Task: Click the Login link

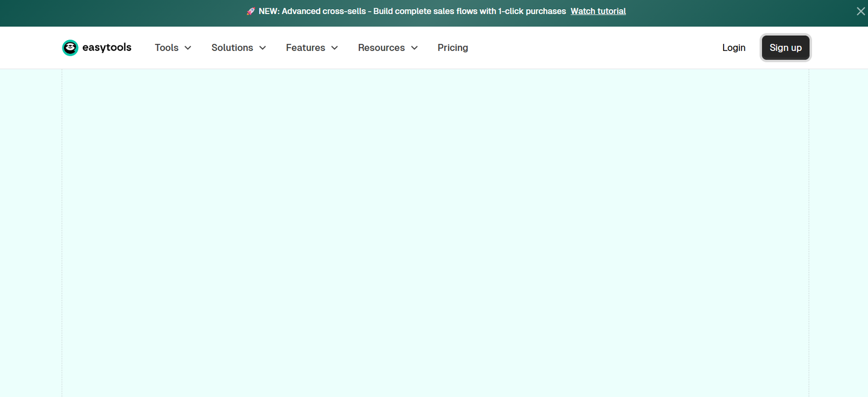Action: [x=733, y=48]
